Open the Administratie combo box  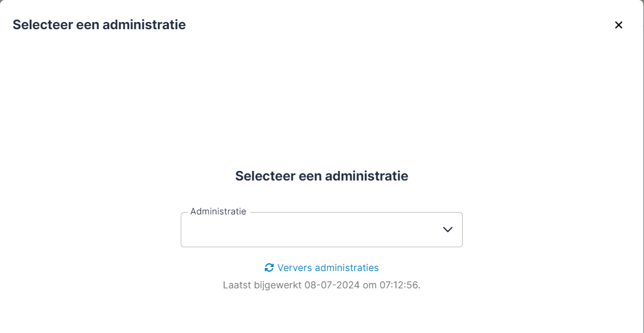click(321, 229)
